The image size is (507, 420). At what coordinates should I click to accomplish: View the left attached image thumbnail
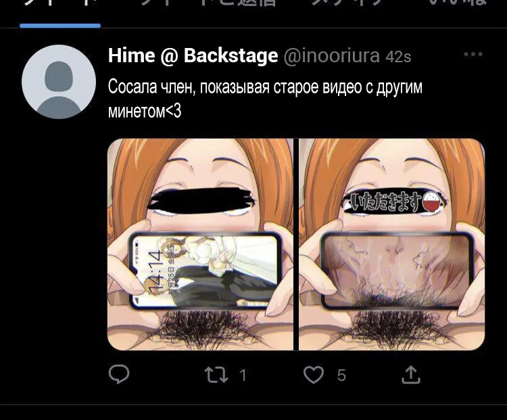[x=200, y=244]
